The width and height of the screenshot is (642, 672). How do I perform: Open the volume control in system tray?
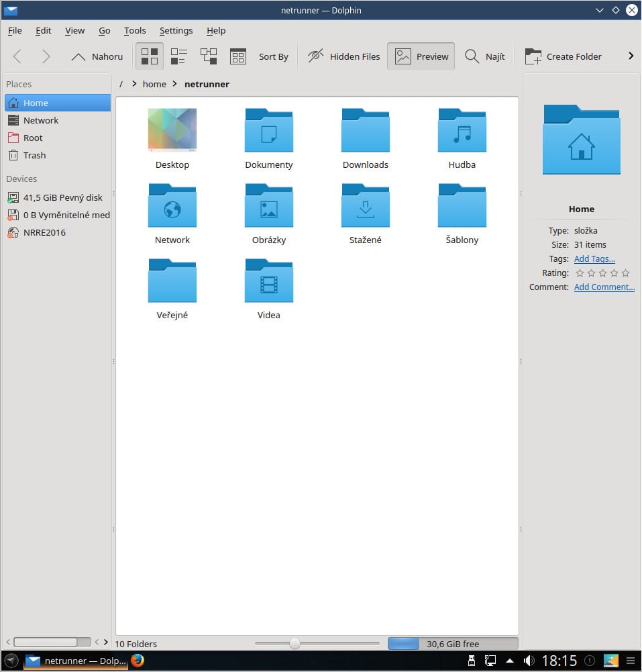[x=529, y=661]
